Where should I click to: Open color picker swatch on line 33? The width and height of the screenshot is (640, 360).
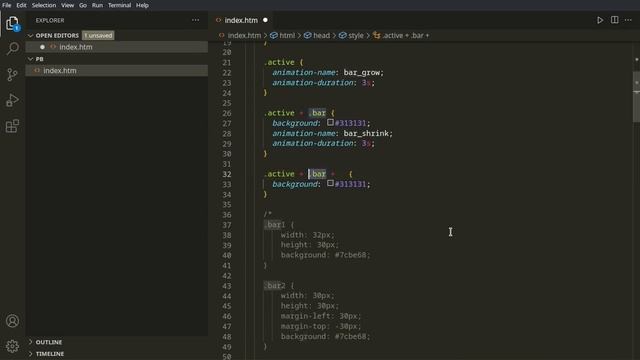[330, 183]
